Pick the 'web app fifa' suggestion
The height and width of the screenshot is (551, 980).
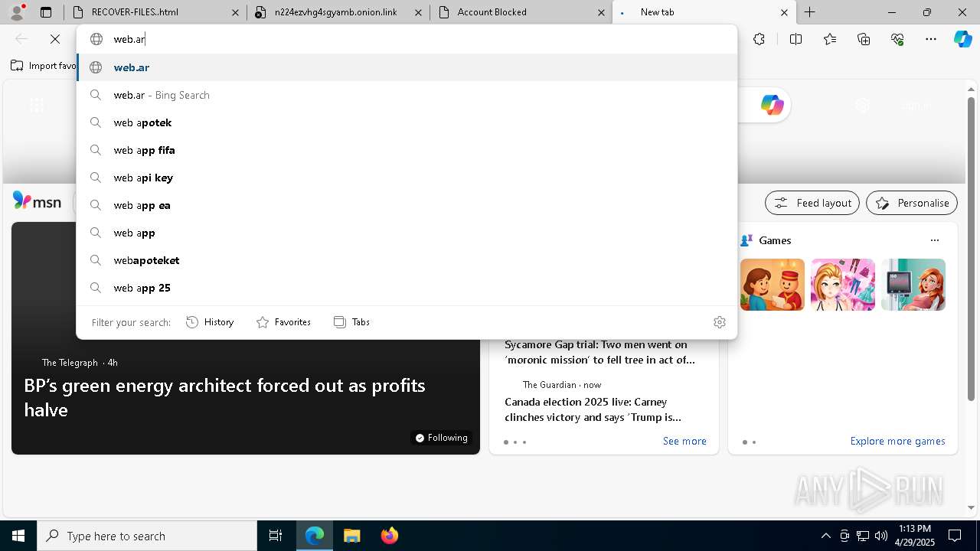tap(407, 150)
